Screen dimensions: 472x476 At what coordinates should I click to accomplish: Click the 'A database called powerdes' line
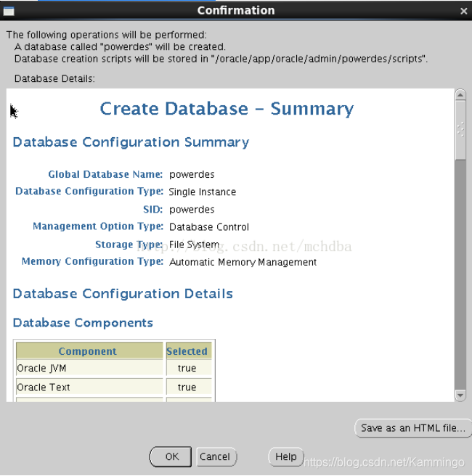(x=120, y=46)
